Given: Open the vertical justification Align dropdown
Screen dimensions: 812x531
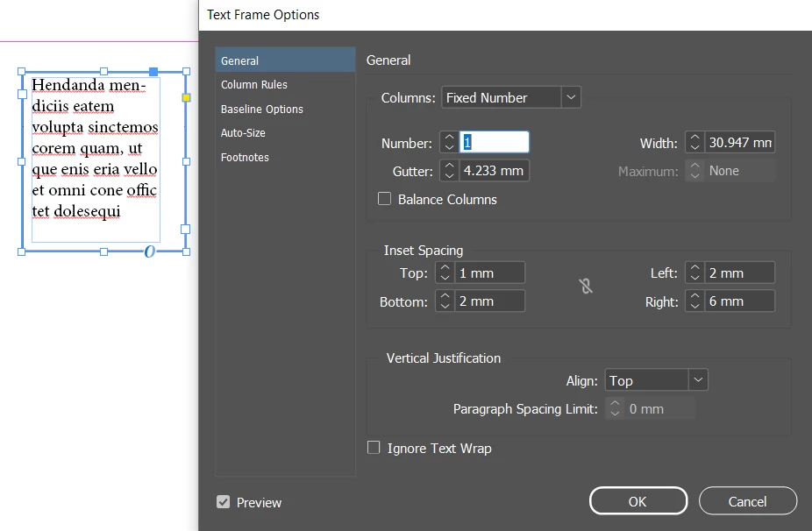Looking at the screenshot, I should [656, 380].
